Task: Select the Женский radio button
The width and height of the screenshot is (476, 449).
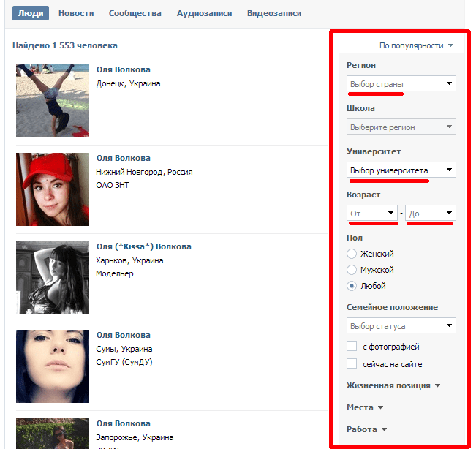Action: coord(352,254)
